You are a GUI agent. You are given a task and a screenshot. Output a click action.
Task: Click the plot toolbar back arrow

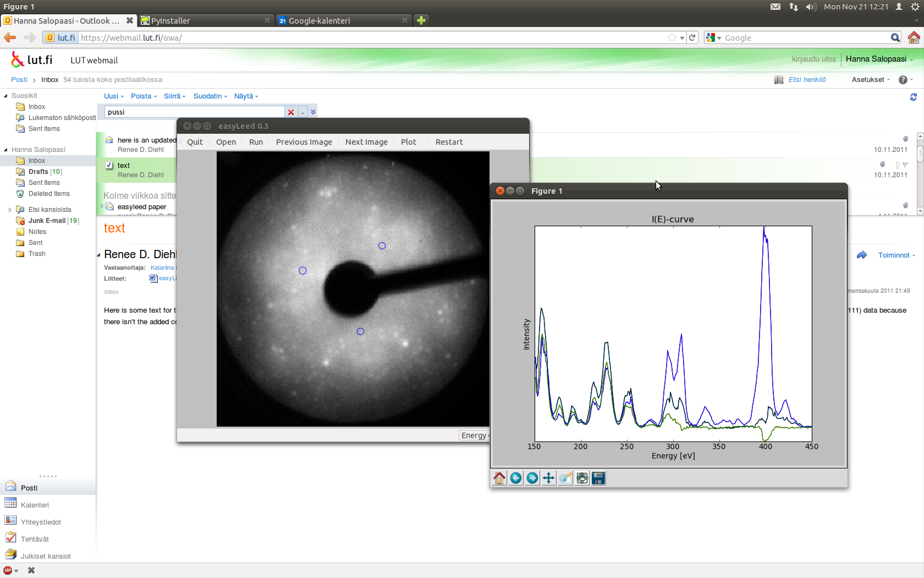[516, 478]
